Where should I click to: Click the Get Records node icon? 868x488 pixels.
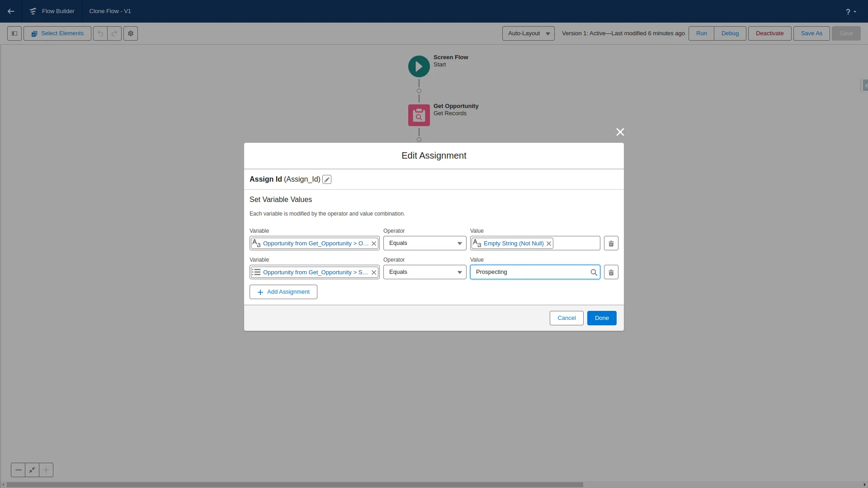[419, 115]
